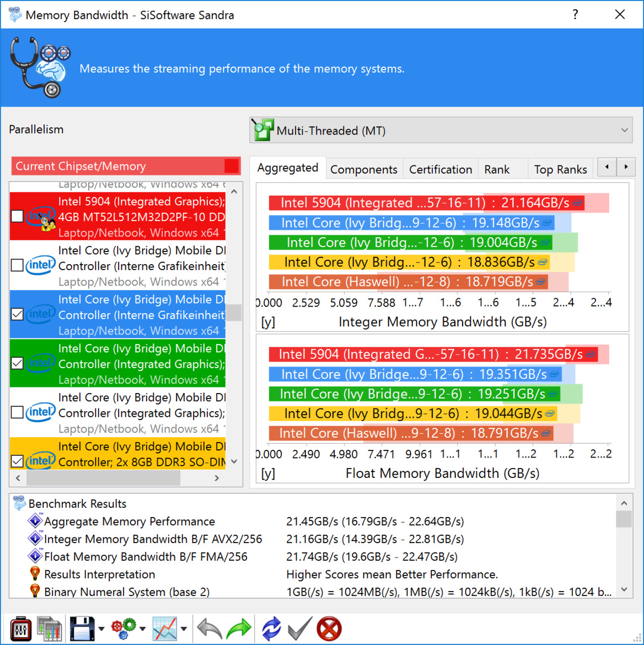Open the Top Ranks tab
Image resolution: width=644 pixels, height=645 pixels.
560,169
